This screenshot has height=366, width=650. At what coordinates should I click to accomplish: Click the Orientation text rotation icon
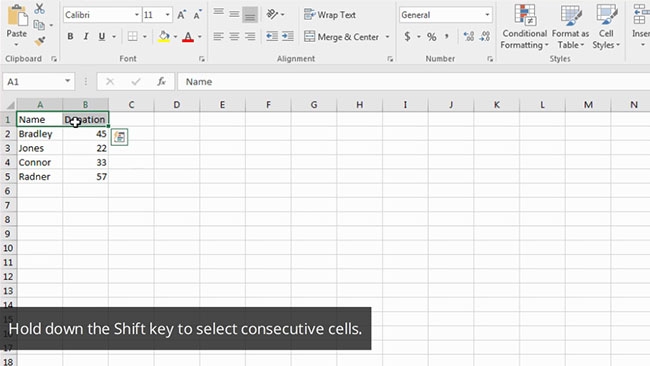272,15
